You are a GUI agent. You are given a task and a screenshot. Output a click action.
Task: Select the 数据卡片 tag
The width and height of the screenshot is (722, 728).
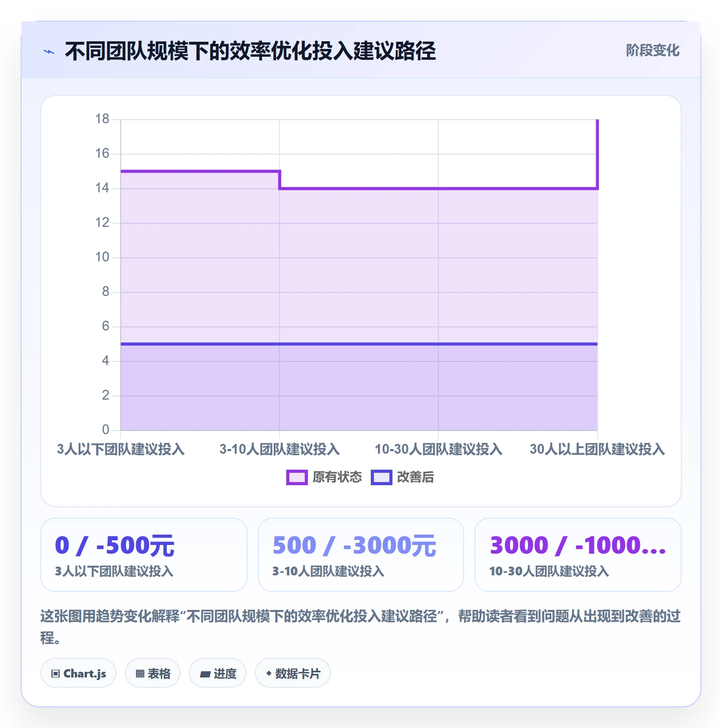(293, 673)
